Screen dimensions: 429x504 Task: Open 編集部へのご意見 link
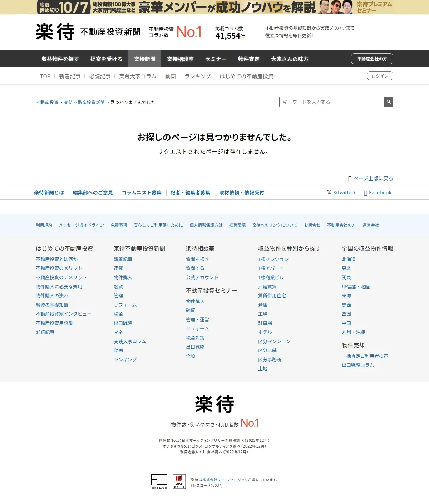point(93,193)
